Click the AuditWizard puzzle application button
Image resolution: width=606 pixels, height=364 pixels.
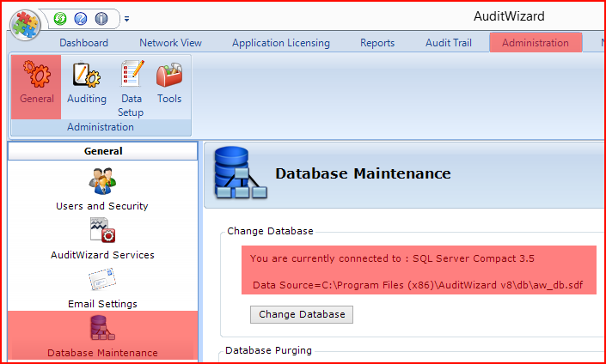click(x=25, y=24)
